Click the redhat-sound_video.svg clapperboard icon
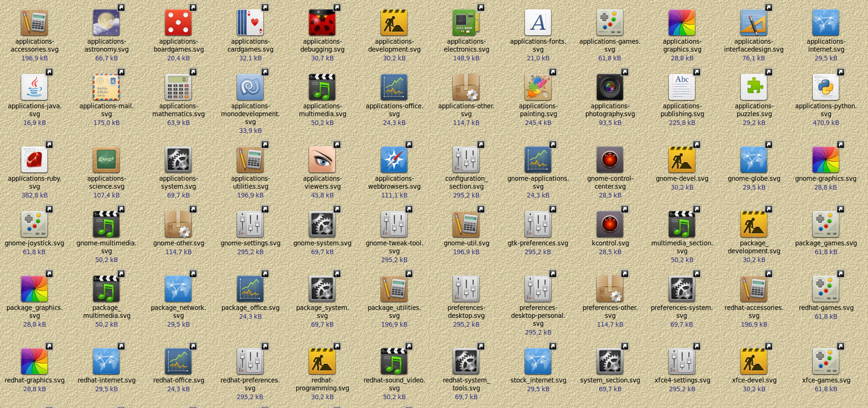Image resolution: width=868 pixels, height=408 pixels. click(394, 361)
